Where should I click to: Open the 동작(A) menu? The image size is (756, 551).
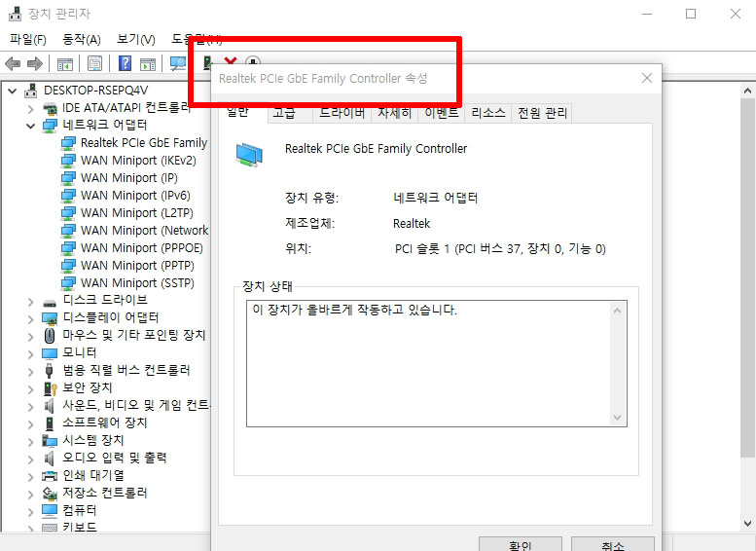pos(82,39)
